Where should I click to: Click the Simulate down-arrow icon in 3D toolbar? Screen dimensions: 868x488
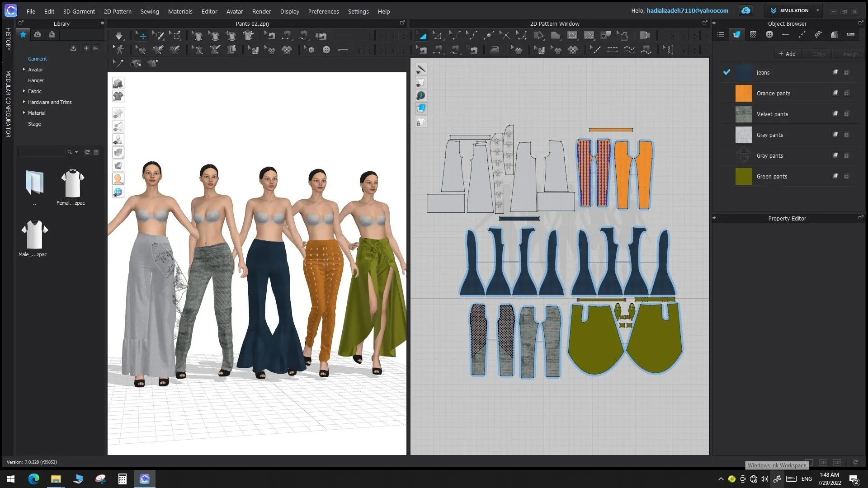[118, 36]
